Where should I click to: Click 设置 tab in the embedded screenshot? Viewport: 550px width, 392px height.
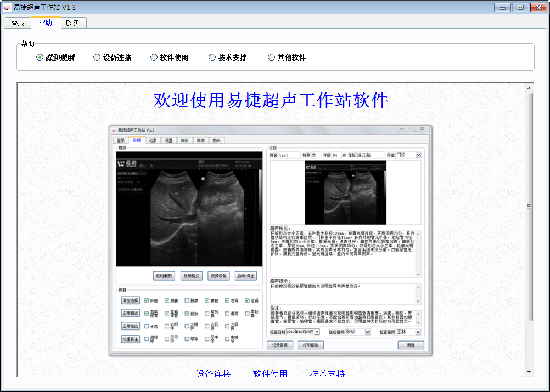click(x=169, y=140)
